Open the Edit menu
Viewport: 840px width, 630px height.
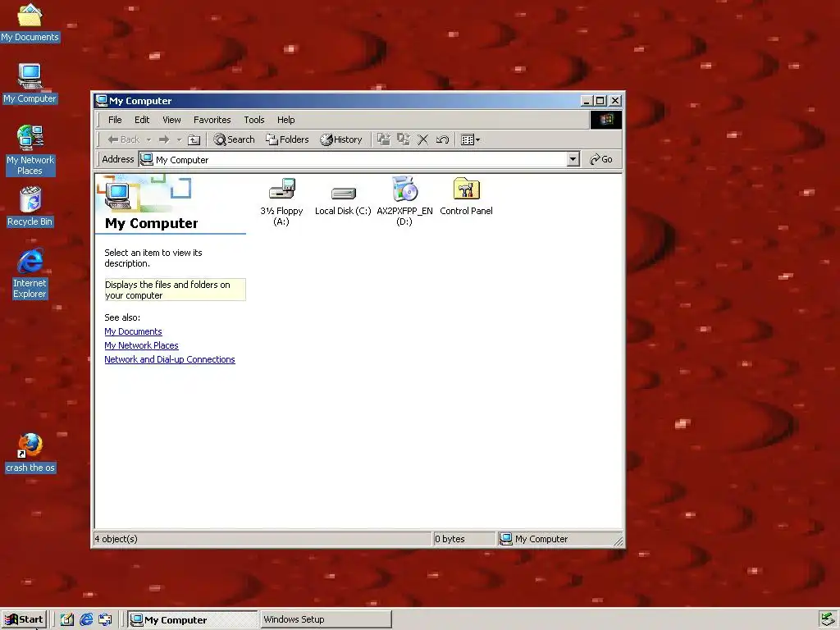tap(142, 120)
